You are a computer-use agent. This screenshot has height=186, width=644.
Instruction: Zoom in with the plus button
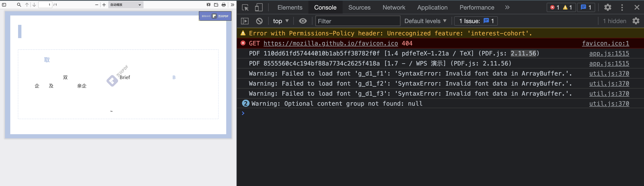click(104, 5)
